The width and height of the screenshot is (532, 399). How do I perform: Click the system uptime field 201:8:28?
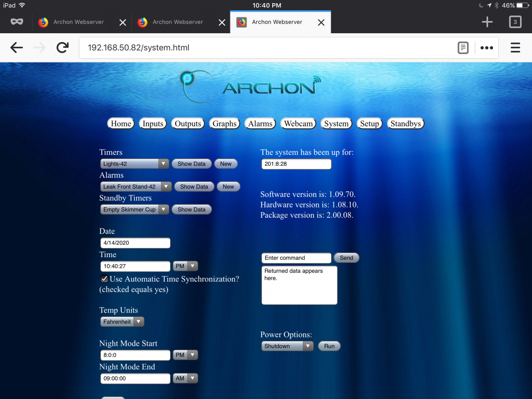pyautogui.click(x=297, y=164)
